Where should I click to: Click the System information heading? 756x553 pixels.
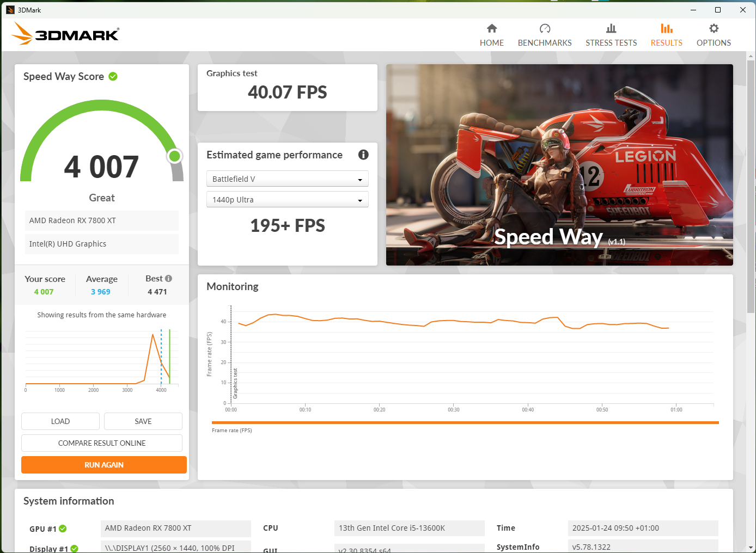pyautogui.click(x=69, y=501)
